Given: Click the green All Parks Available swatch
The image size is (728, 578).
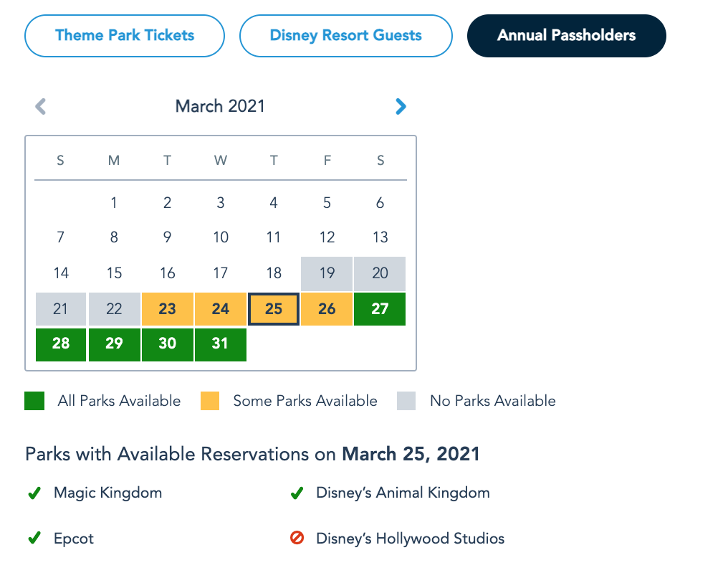Looking at the screenshot, I should click(34, 401).
